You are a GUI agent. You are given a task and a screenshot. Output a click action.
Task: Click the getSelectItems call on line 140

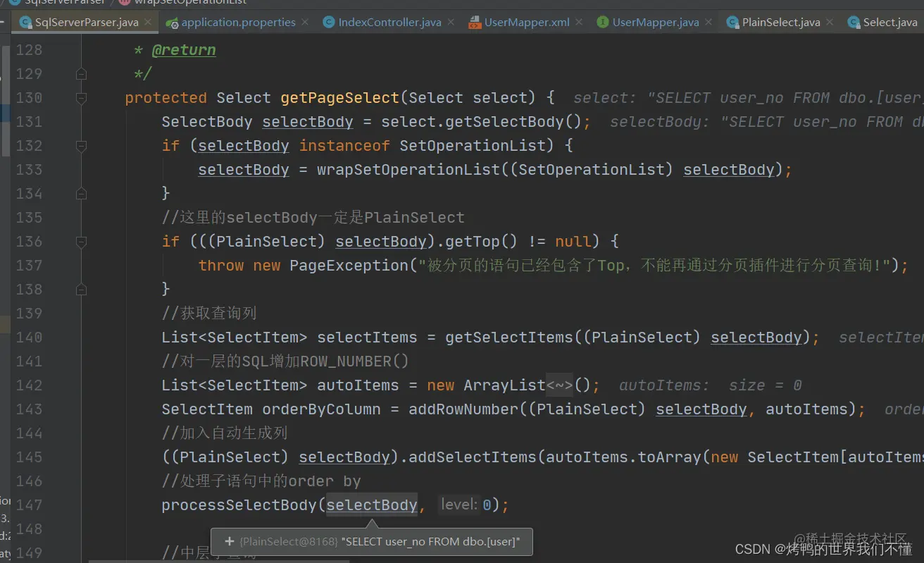(x=509, y=338)
